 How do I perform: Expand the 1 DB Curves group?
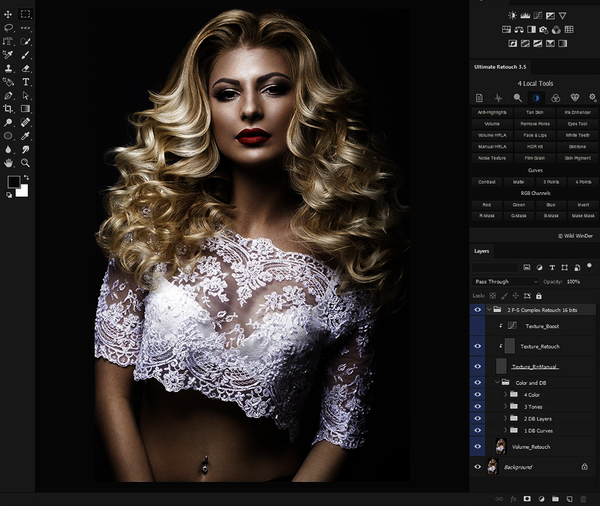[x=505, y=430]
